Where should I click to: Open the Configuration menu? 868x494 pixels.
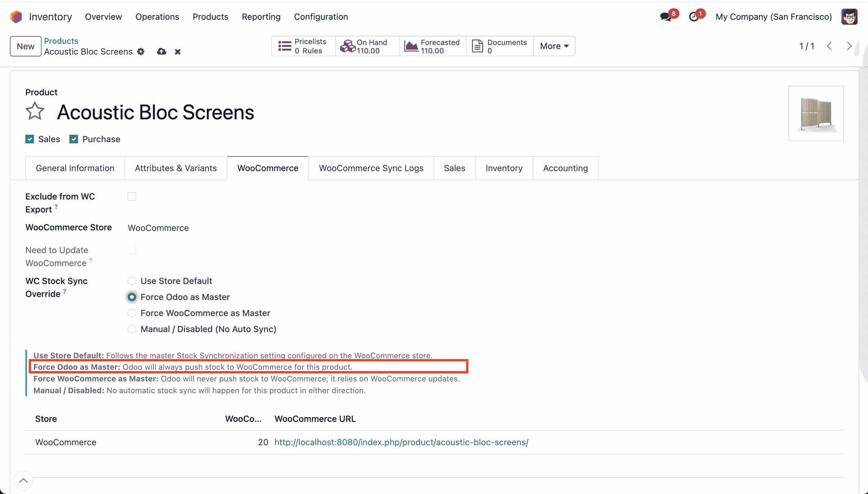pyautogui.click(x=321, y=17)
